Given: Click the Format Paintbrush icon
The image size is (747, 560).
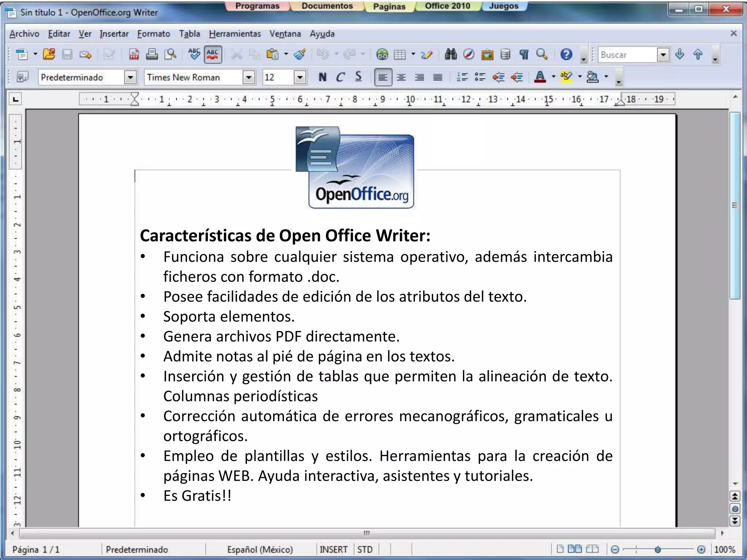Looking at the screenshot, I should [300, 55].
